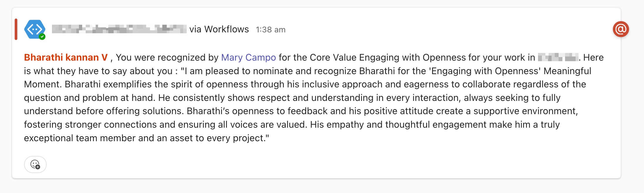Open the Workflows bot avatar icon
This screenshot has height=193, width=644.
[x=35, y=29]
